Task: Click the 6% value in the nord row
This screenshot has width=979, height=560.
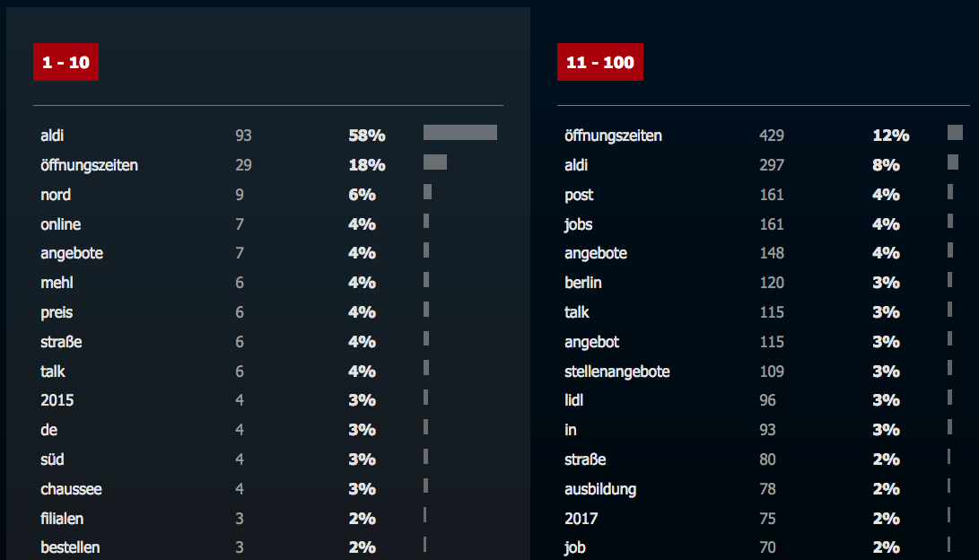Action: (363, 195)
